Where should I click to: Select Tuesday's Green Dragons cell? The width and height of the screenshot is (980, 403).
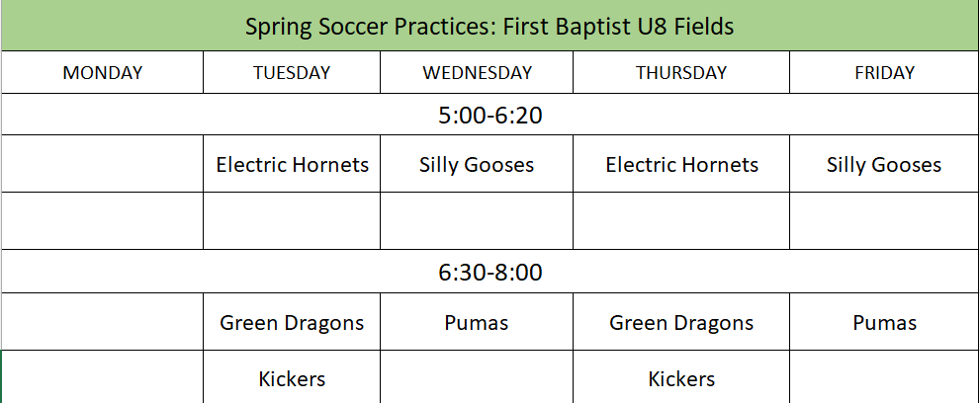point(292,323)
